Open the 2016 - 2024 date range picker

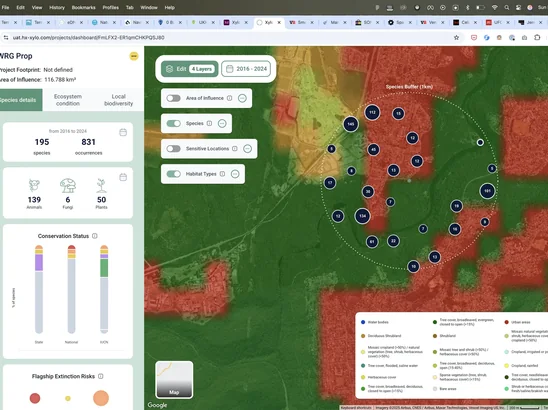point(246,69)
